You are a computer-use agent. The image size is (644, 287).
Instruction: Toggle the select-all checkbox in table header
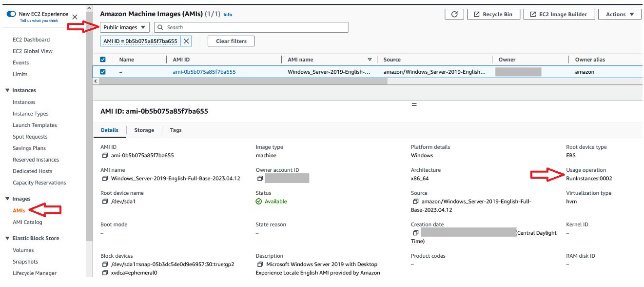[102, 60]
